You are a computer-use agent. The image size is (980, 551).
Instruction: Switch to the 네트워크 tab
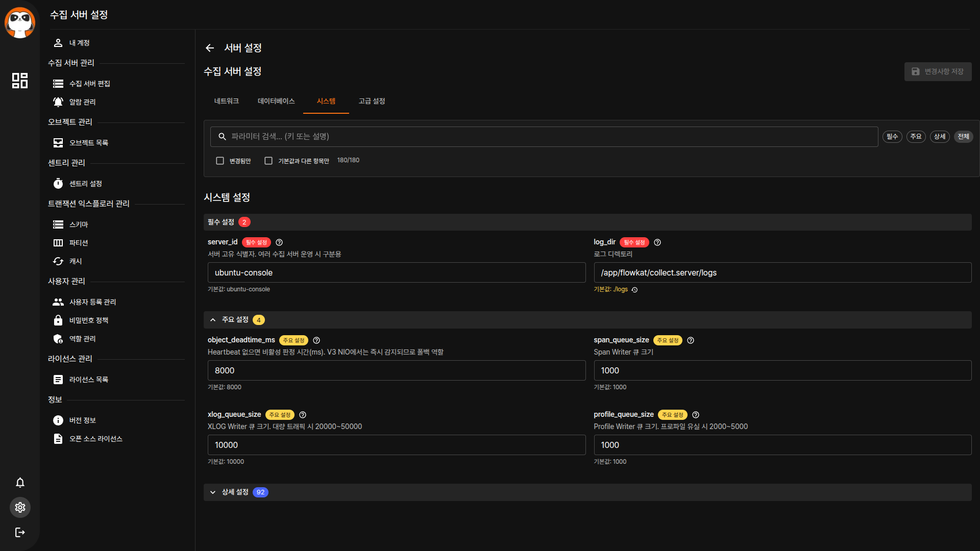(x=226, y=101)
